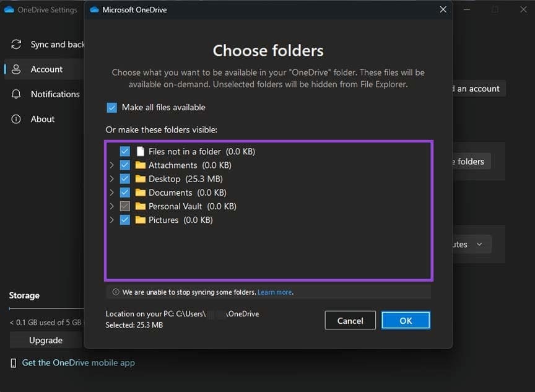Select Files not in a folder label
Image resolution: width=535 pixels, height=392 pixels.
[202, 151]
